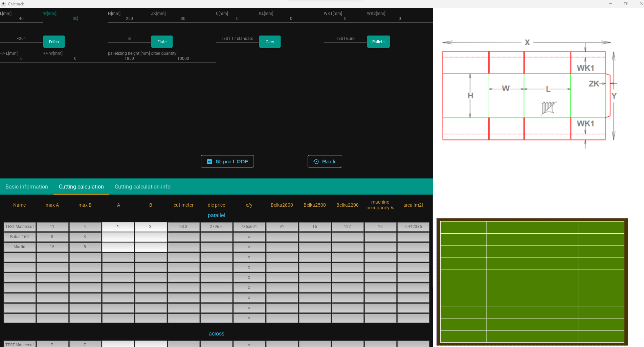The width and height of the screenshot is (644, 347).
Task: Click the KL[mm] input field
Action: pos(291,19)
